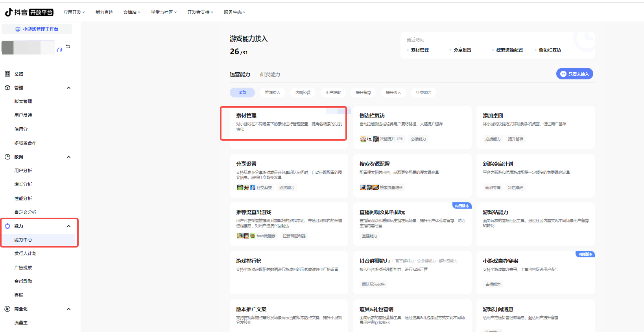The width and height of the screenshot is (644, 332).
Task: Open 分享设置 from recent visits
Action: tap(462, 50)
